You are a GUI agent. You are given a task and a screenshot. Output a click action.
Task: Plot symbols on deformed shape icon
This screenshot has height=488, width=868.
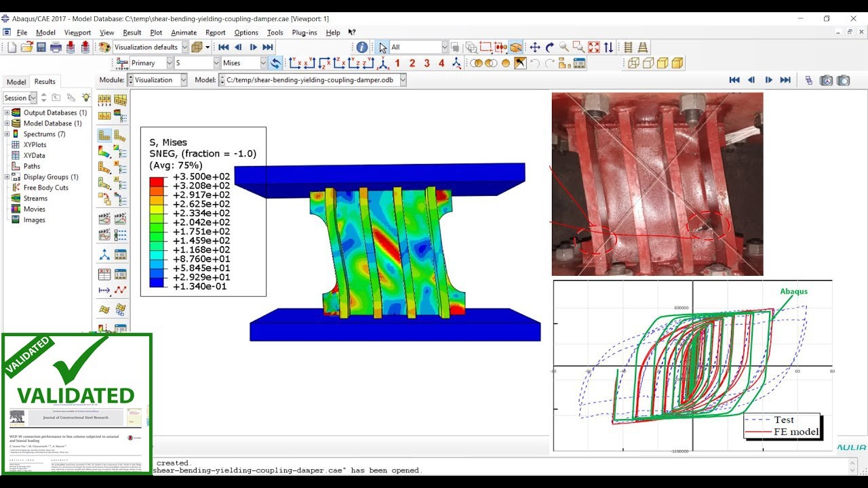[x=104, y=167]
